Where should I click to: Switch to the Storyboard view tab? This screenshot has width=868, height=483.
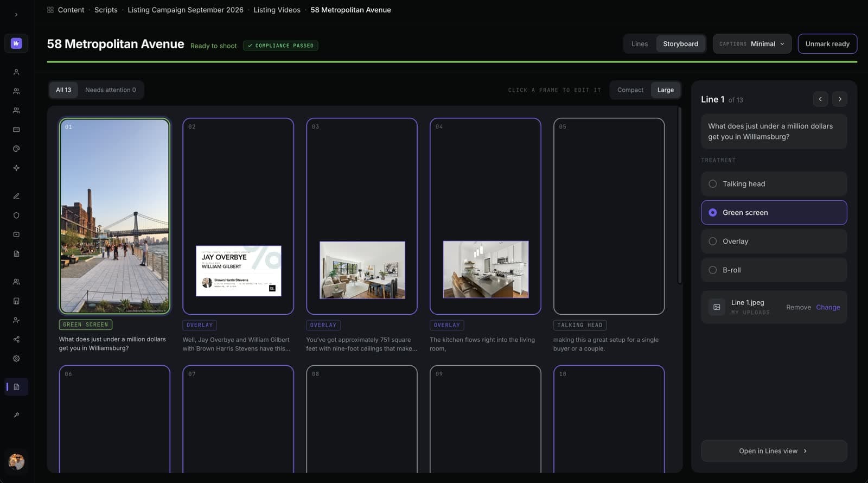click(680, 44)
